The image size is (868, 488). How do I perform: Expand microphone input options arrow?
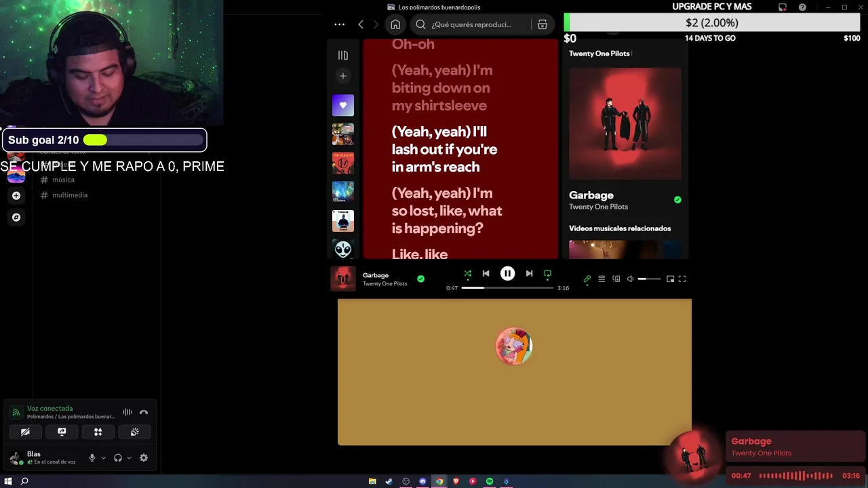pos(103,457)
